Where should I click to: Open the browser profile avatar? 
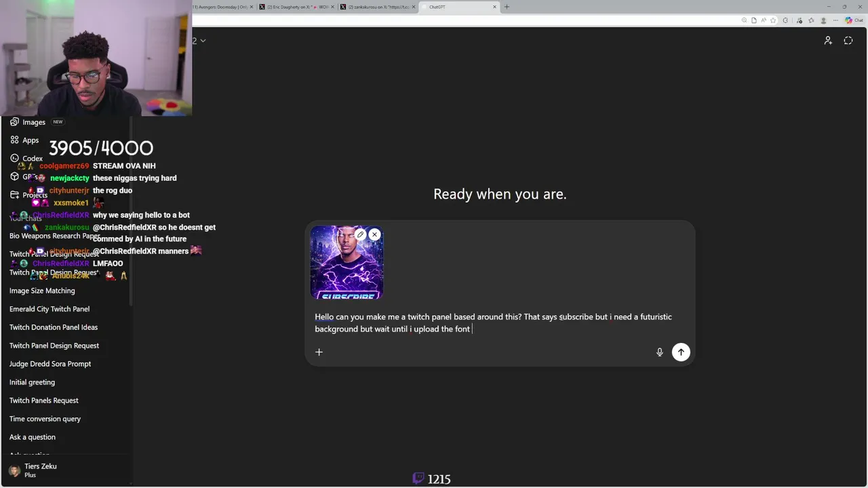[823, 20]
